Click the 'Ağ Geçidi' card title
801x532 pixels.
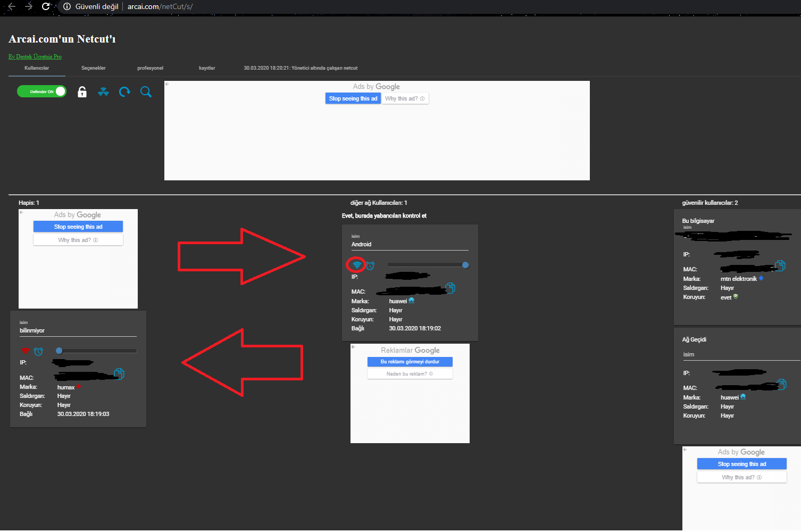[x=694, y=339]
